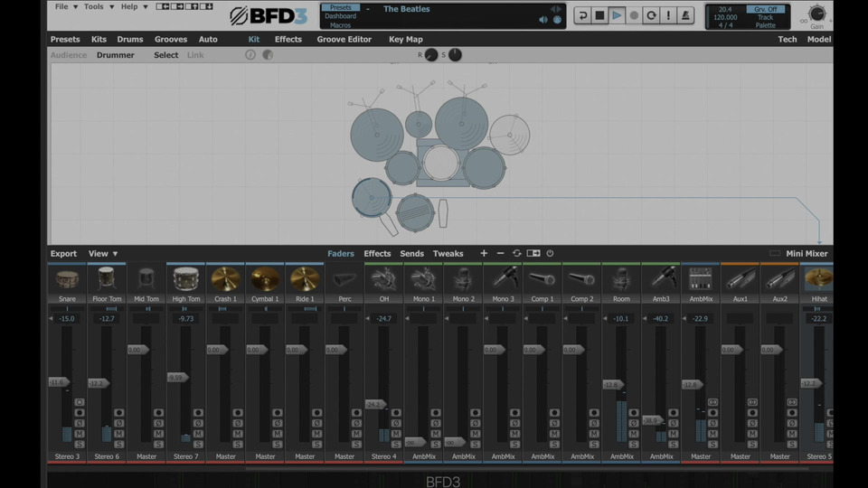This screenshot has height=488, width=868.
Task: Click the Mono 2 microphone icon
Action: click(x=463, y=279)
